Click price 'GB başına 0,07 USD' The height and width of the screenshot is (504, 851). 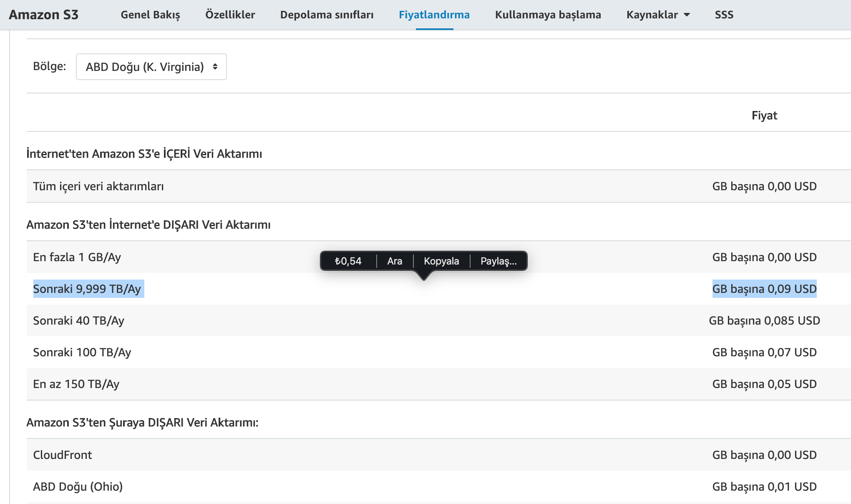coord(764,353)
